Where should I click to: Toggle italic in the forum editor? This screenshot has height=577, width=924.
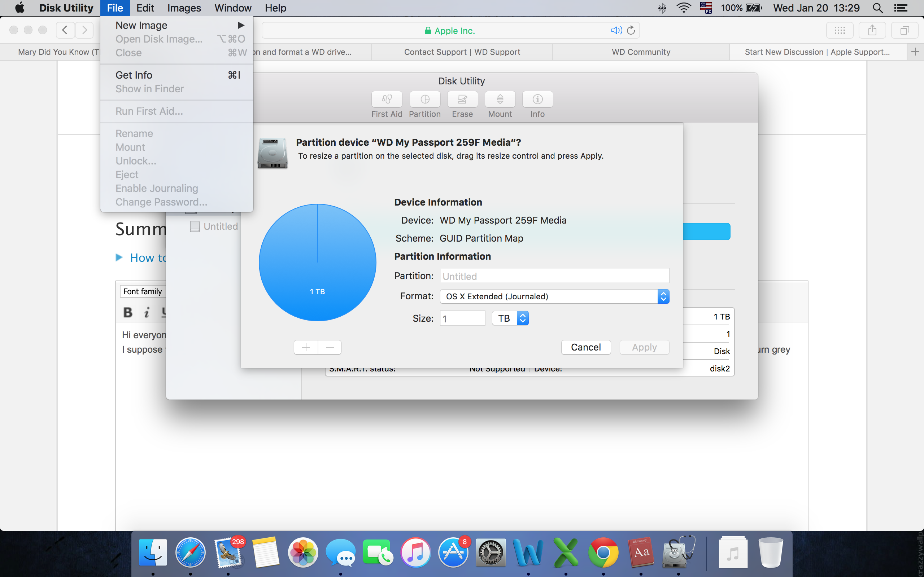(147, 313)
